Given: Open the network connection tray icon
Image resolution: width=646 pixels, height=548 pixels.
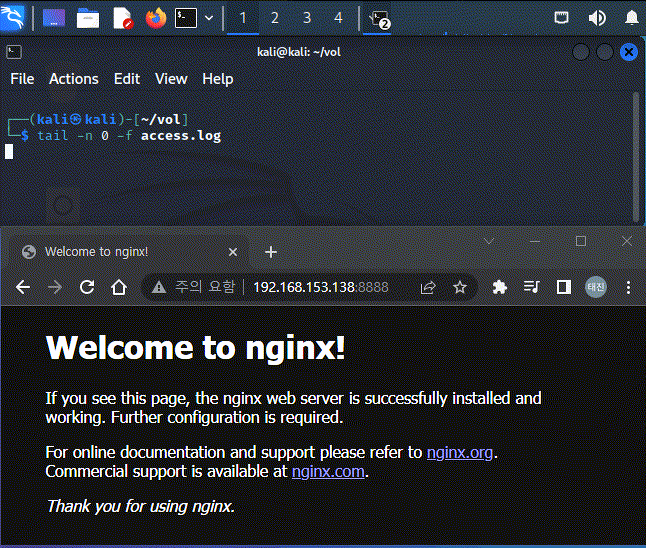Looking at the screenshot, I should (x=561, y=18).
